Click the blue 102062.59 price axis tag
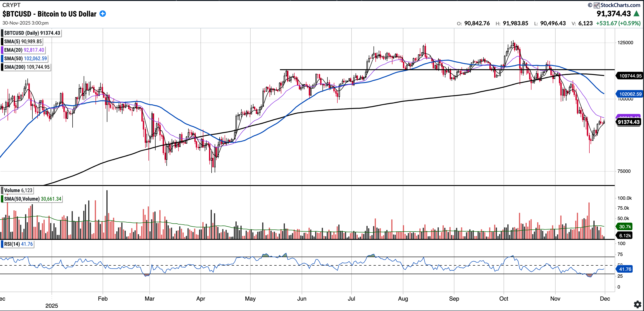This screenshot has width=644, height=311. tap(630, 94)
